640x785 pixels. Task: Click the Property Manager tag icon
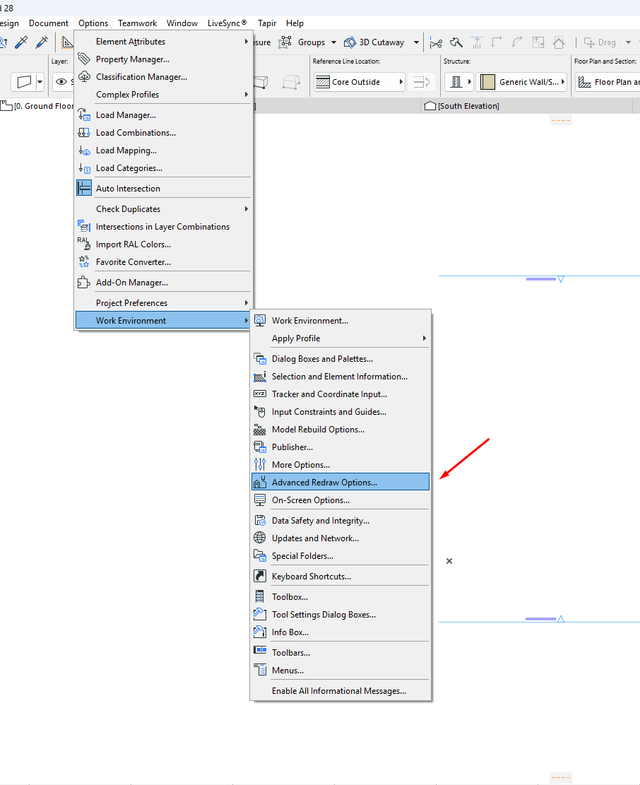coord(84,59)
